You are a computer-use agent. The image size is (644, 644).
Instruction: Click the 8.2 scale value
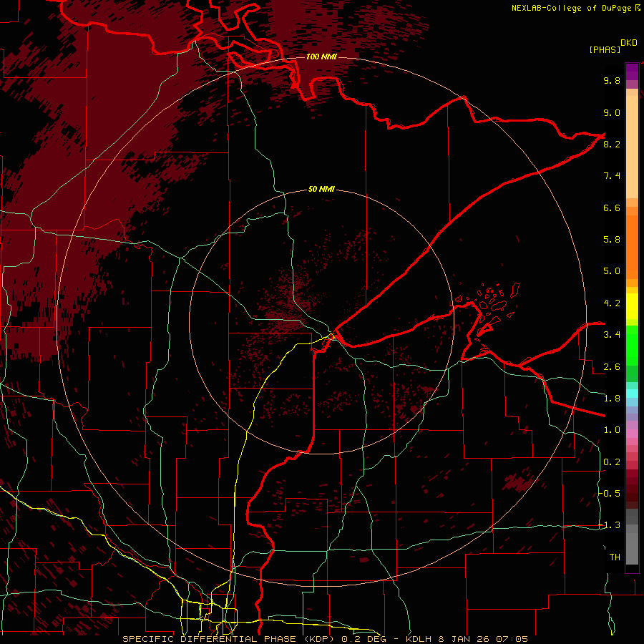pos(612,144)
